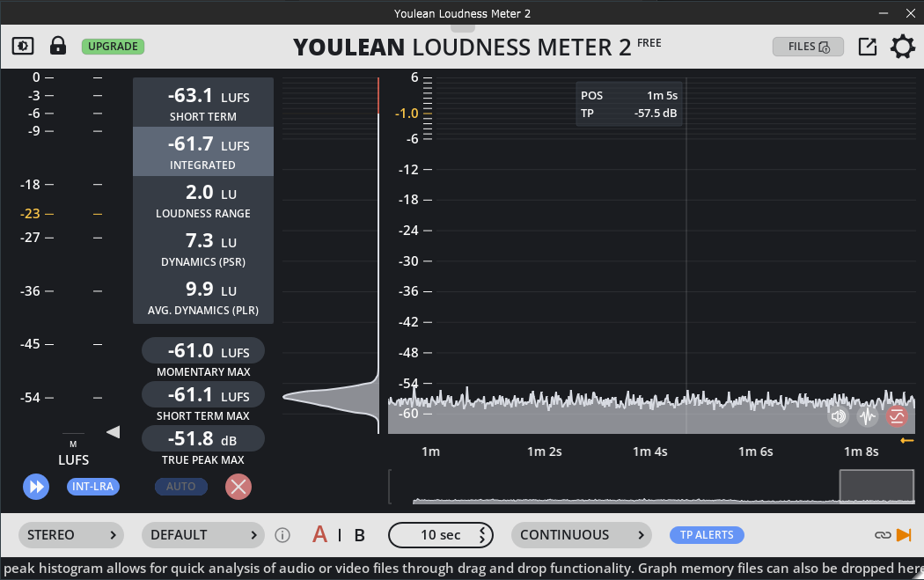Click the AVG. DYNAMICS (PLR) 9.9 LU readout
Screen dimensions: 924x580
coord(203,297)
